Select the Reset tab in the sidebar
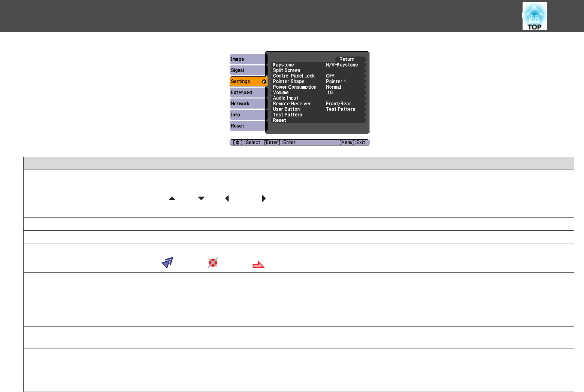Image resolution: width=584 pixels, height=392 pixels. point(247,126)
